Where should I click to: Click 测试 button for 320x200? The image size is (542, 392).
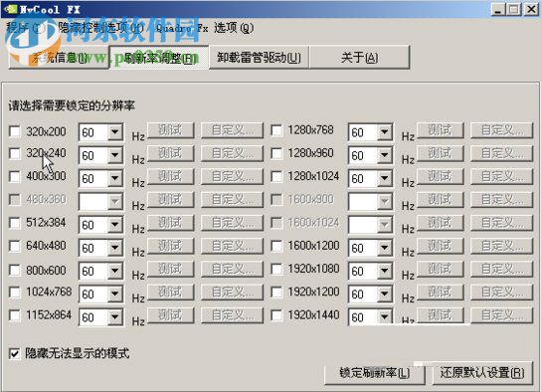tap(171, 130)
